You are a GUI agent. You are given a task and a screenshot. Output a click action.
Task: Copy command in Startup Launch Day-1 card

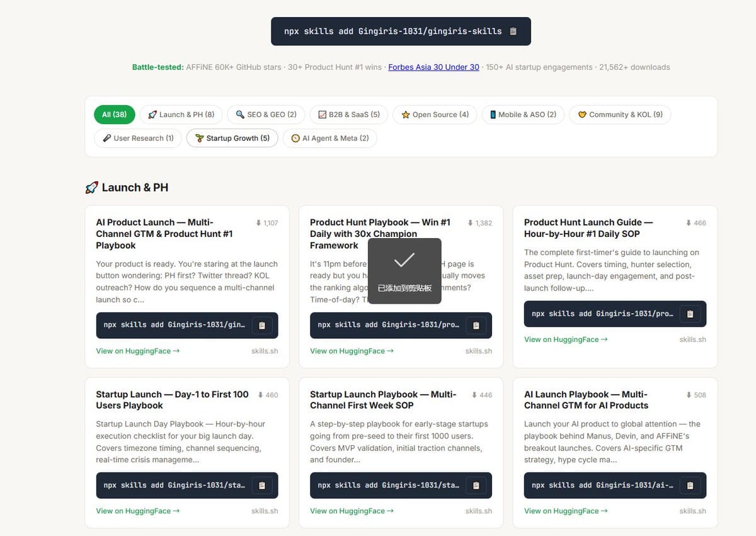pos(262,485)
